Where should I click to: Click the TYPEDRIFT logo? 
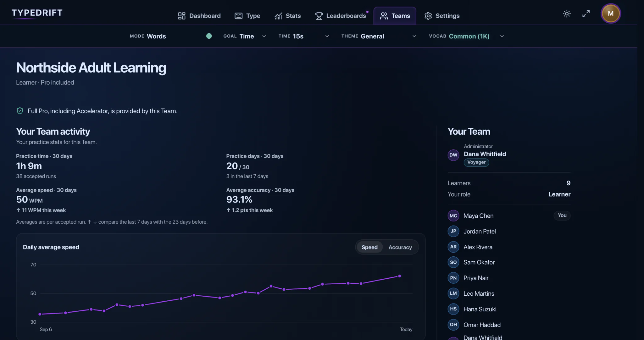click(x=37, y=13)
